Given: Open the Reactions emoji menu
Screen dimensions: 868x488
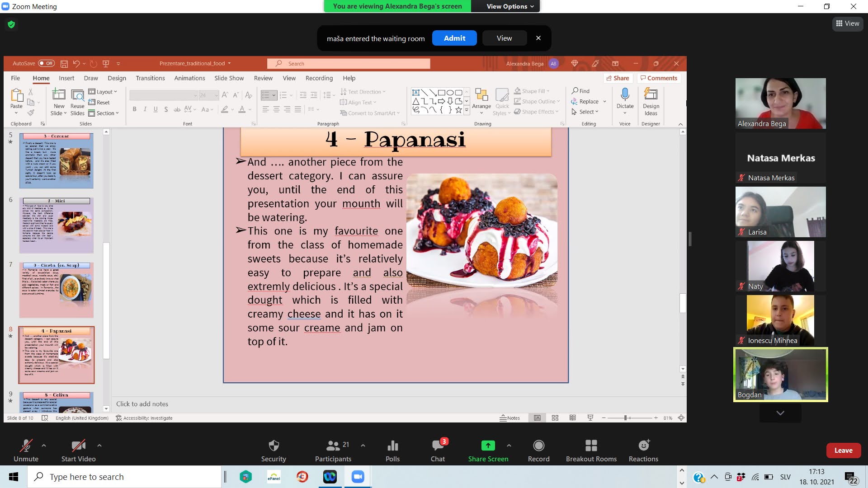Looking at the screenshot, I should (643, 446).
